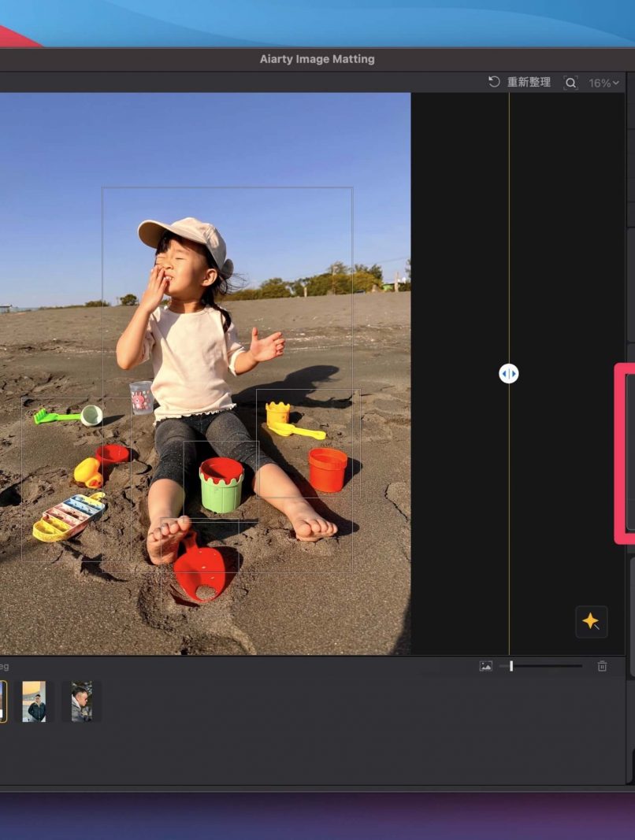Click the thumbnail size slider handle
This screenshot has height=840, width=635.
point(511,666)
